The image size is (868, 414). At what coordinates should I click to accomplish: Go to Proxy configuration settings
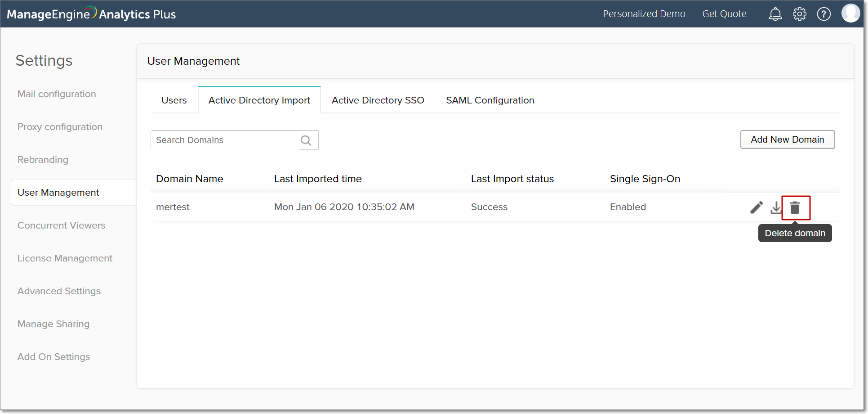(x=60, y=127)
